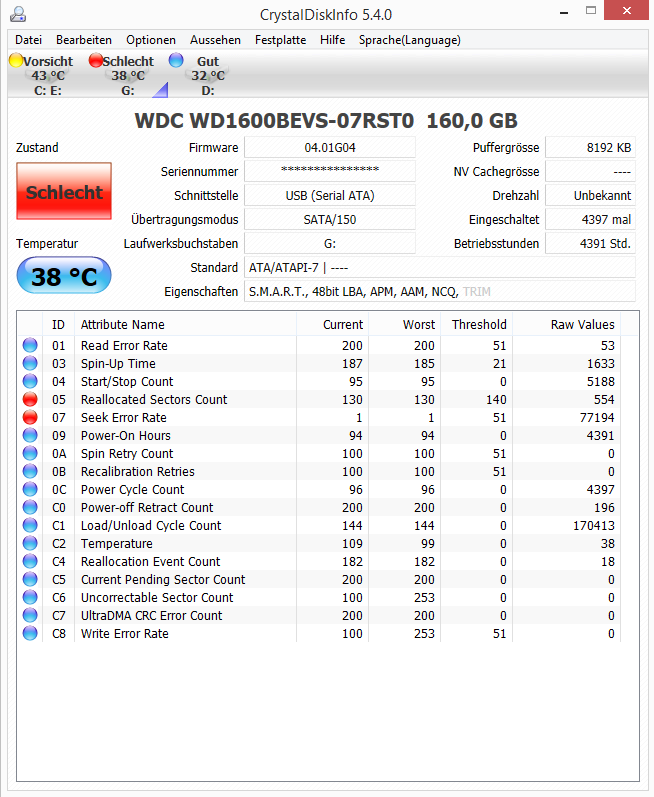Click status orb for Reallocation Event Count

pyautogui.click(x=30, y=562)
